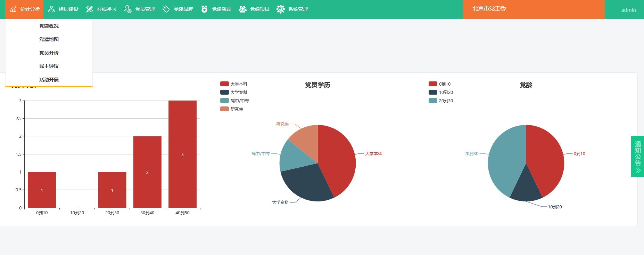Open the admin user menu

pyautogui.click(x=628, y=10)
